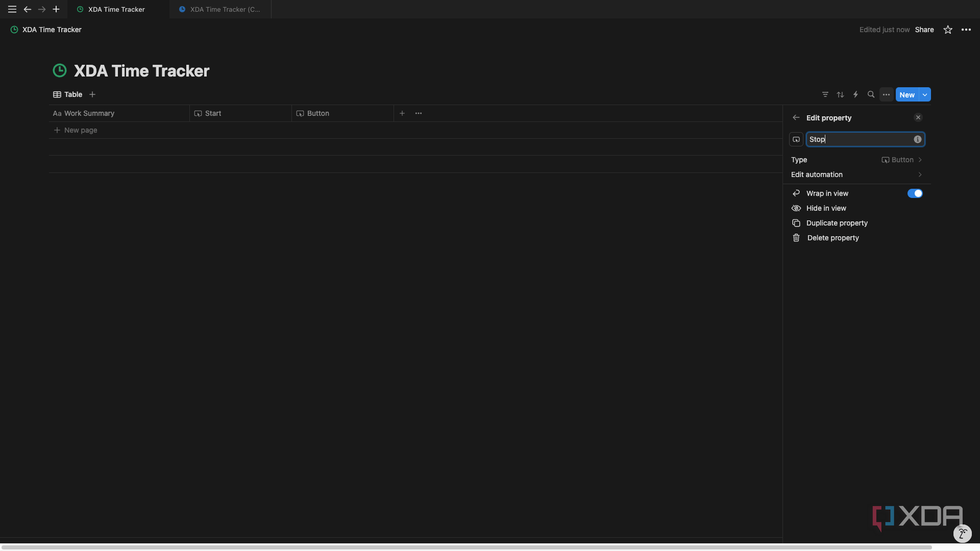This screenshot has height=551, width=980.
Task: Go forward with the forward arrow
Action: click(42, 9)
